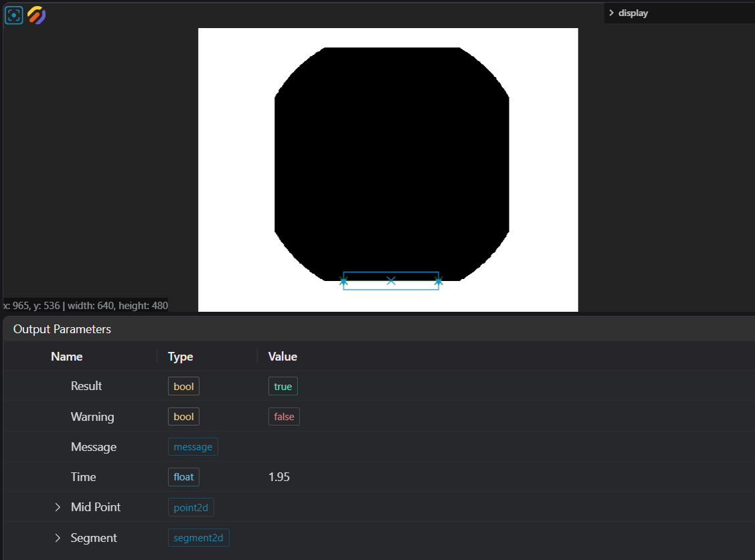Click the Time value 1.95
The width and height of the screenshot is (755, 560).
279,477
